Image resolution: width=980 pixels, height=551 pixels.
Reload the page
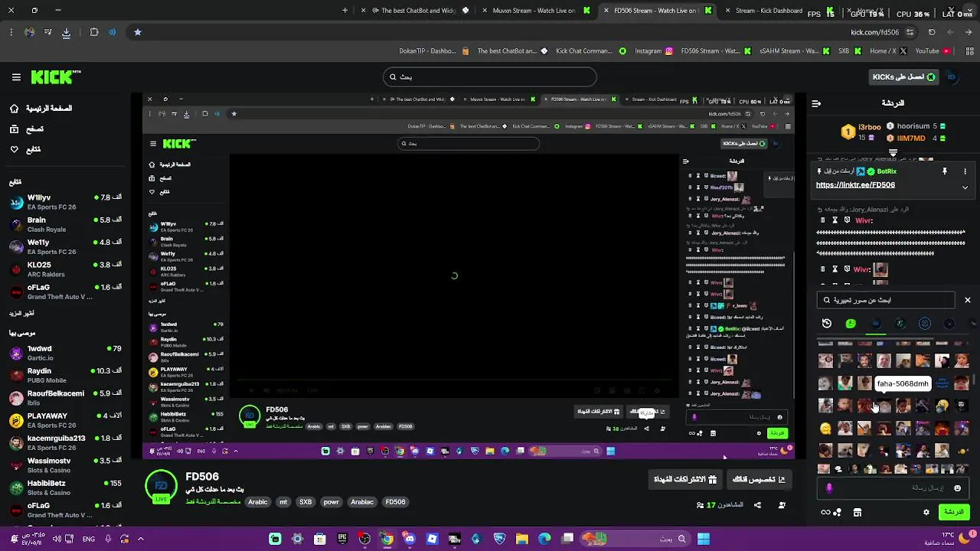click(x=932, y=32)
